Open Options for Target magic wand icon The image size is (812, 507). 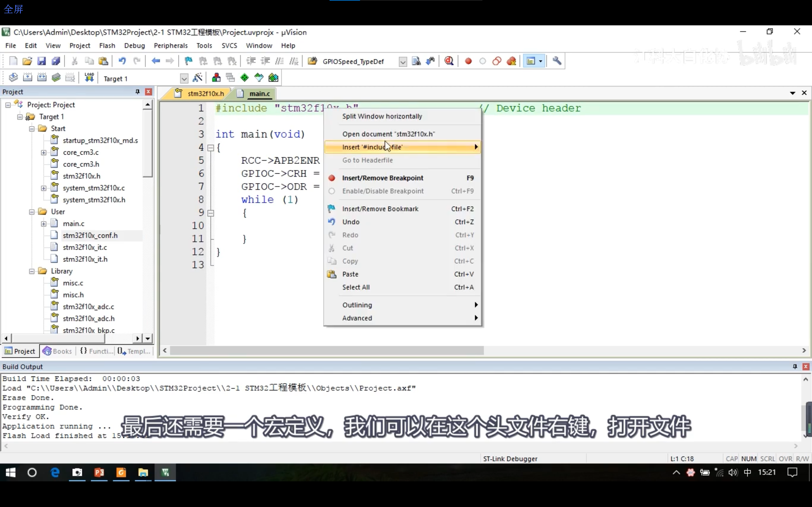[197, 78]
